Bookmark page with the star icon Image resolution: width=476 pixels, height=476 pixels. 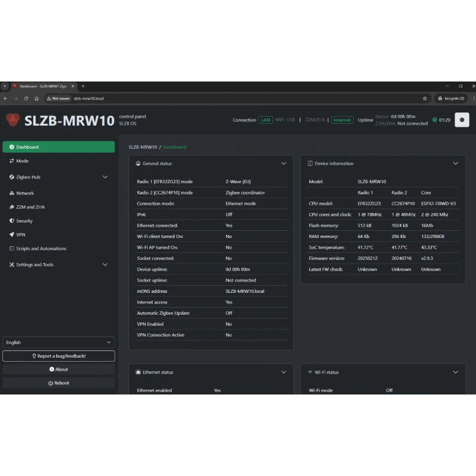pyautogui.click(x=425, y=98)
